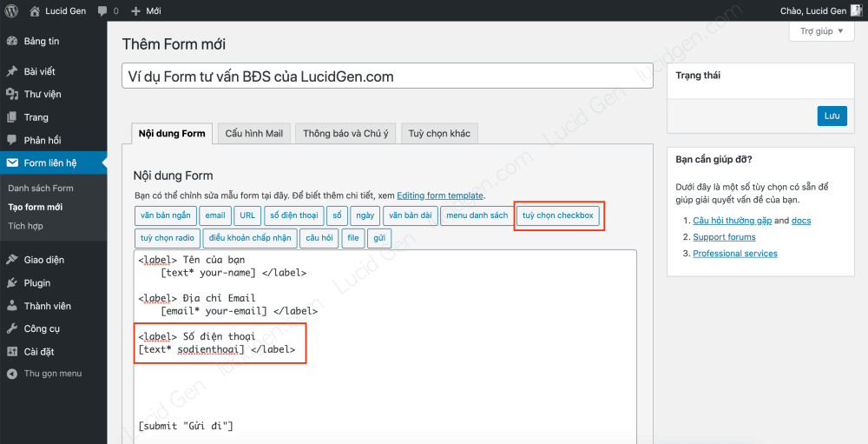The image size is (868, 444).
Task: Open the Lucid Gen site home icon
Action: click(35, 11)
